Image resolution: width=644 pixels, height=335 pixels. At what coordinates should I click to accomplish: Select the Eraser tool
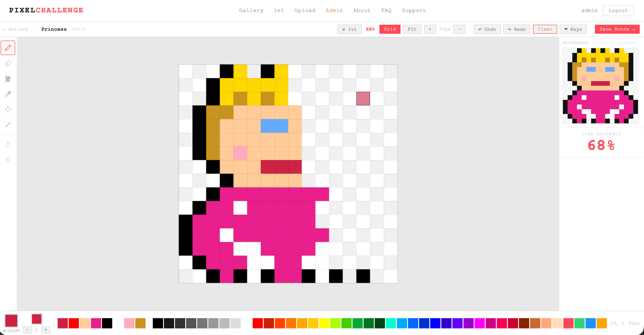(8, 63)
